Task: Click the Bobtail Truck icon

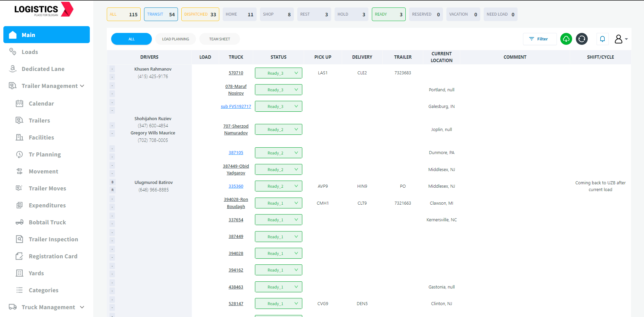Action: [x=20, y=222]
